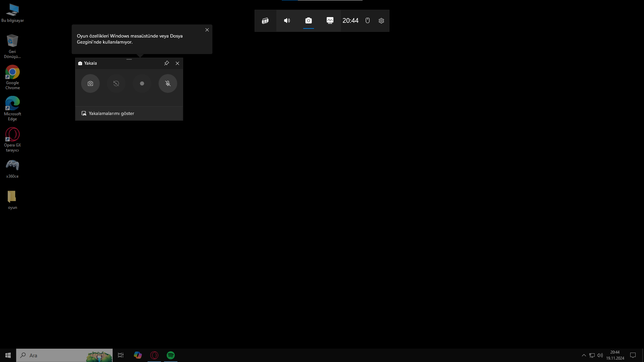
Task: Click the record last 30 seconds button
Action: [x=116, y=83]
